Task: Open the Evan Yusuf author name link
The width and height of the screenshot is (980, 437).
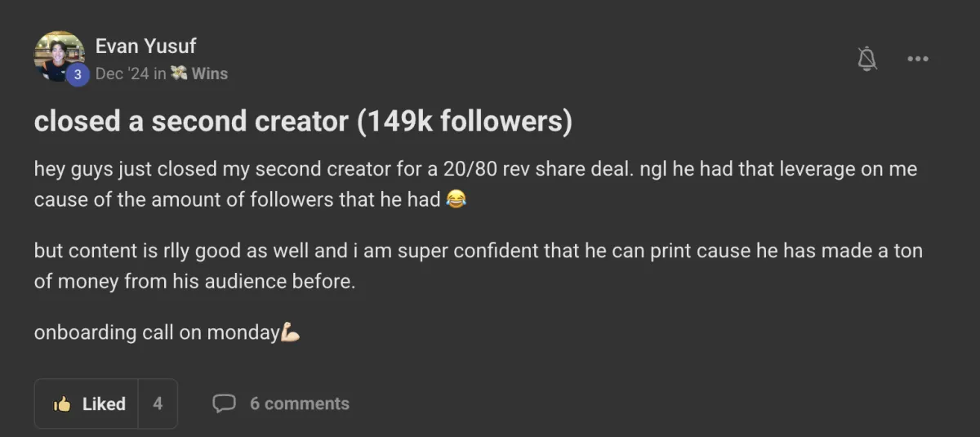Action: pyautogui.click(x=145, y=46)
